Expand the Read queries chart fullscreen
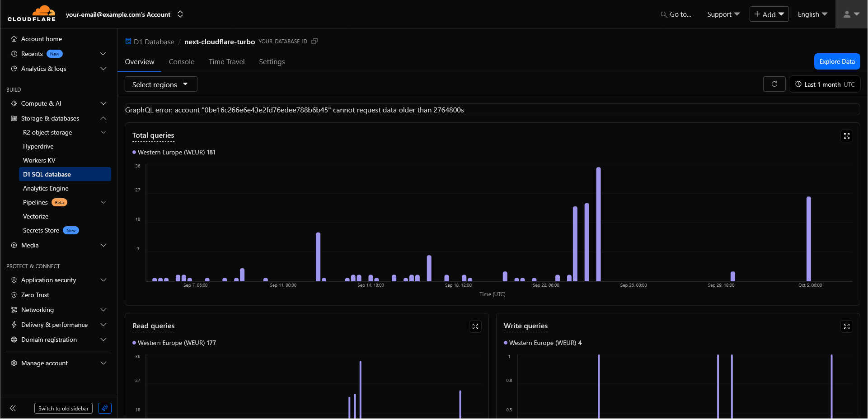 [x=475, y=326]
